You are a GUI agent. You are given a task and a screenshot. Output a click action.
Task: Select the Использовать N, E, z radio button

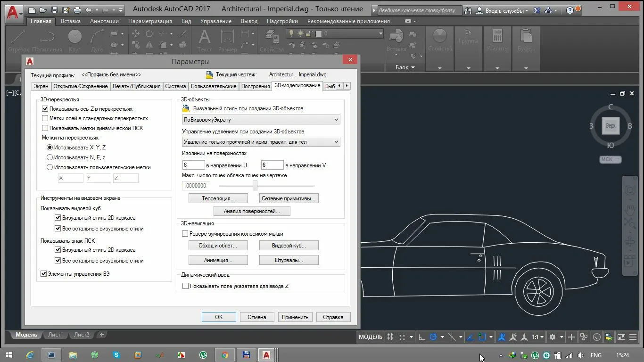(x=50, y=157)
